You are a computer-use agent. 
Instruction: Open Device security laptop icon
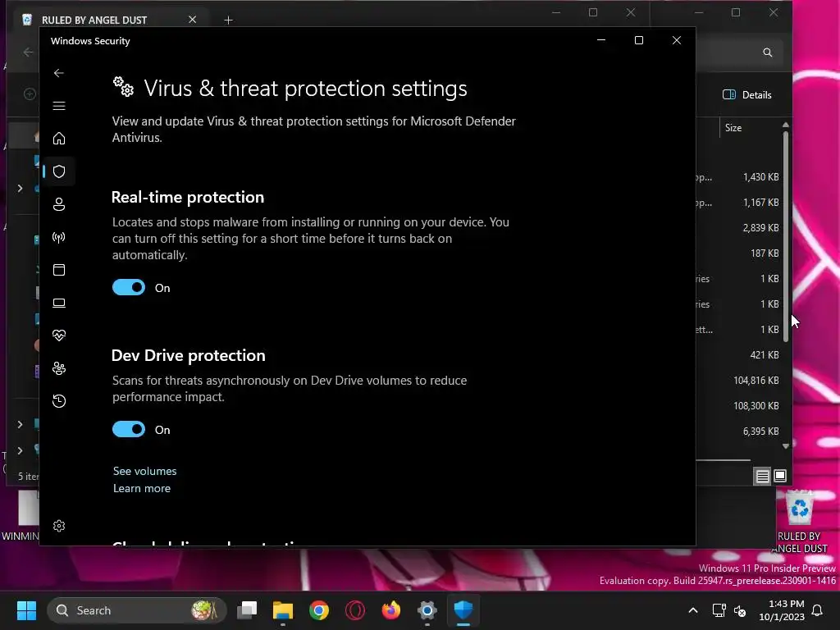click(x=59, y=304)
